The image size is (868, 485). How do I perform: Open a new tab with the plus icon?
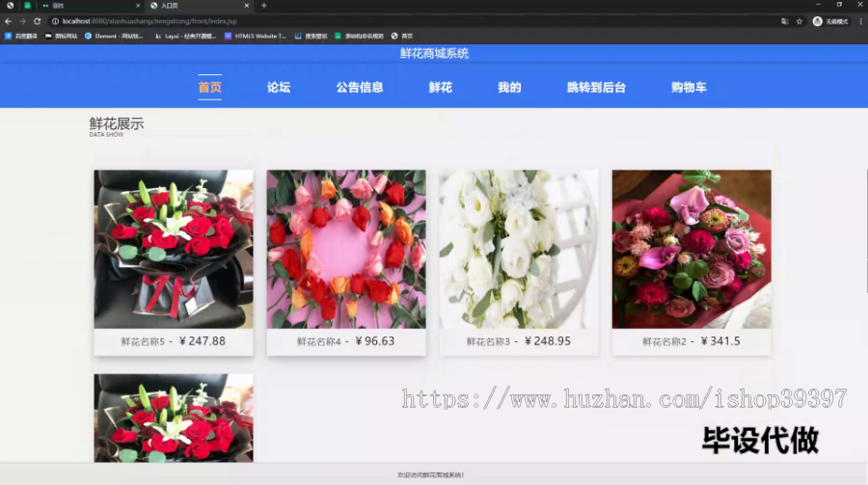[264, 6]
